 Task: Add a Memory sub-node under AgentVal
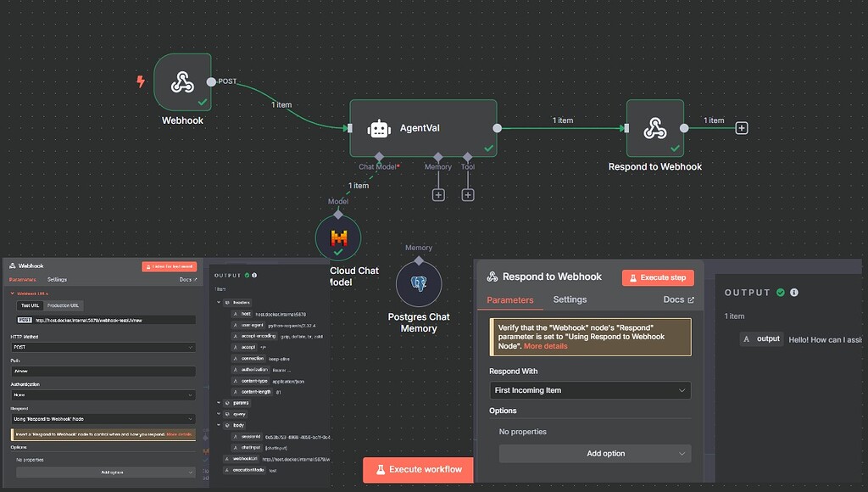(x=438, y=194)
